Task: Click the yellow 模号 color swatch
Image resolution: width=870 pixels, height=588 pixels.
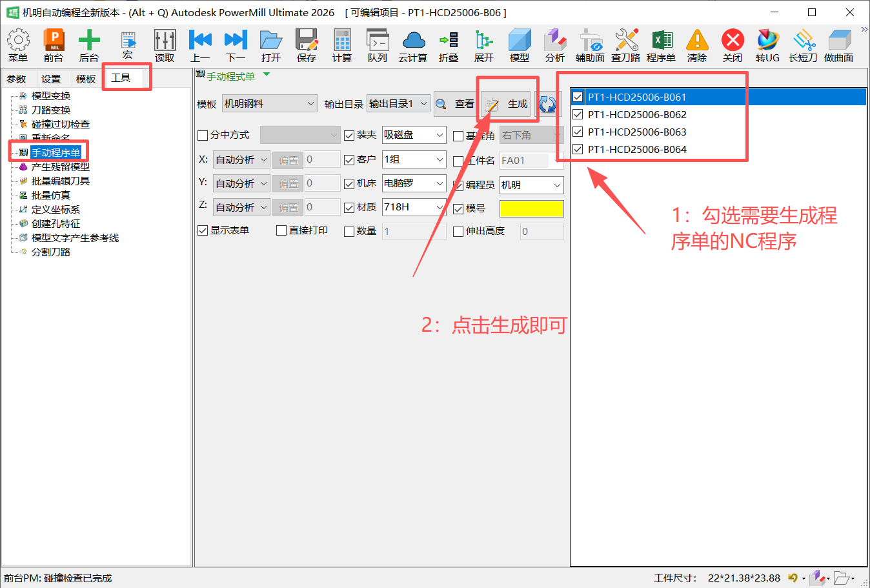Action: (x=532, y=208)
